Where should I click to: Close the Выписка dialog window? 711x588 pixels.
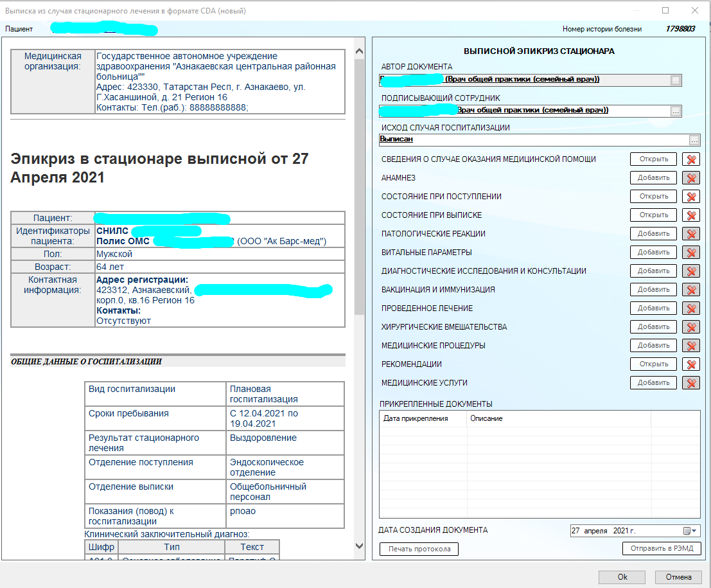point(695,10)
